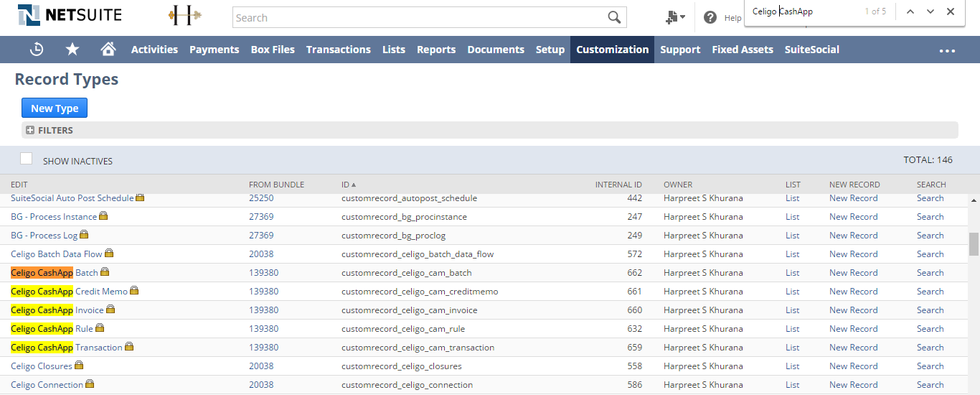Image resolution: width=980 pixels, height=395 pixels.
Task: Click the Help question mark icon
Action: (x=710, y=17)
